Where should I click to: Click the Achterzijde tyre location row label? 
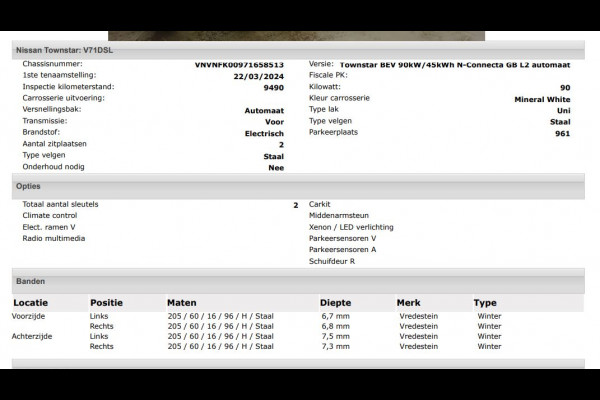[x=35, y=337]
